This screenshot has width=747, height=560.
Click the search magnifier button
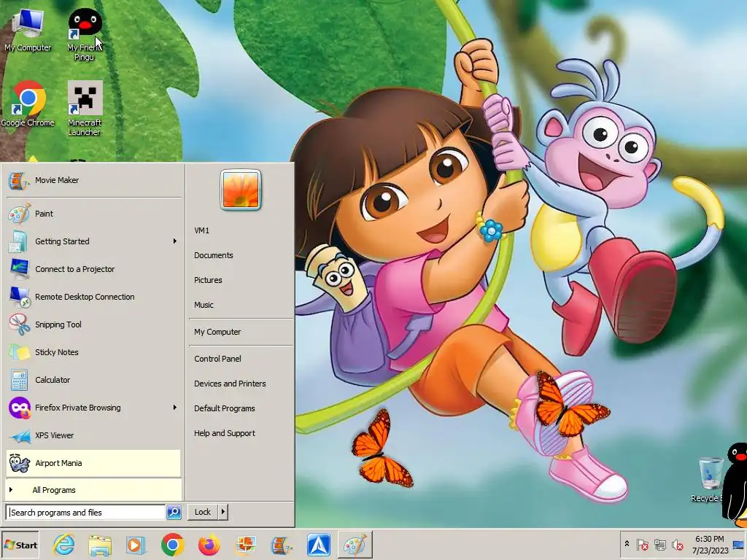[174, 513]
